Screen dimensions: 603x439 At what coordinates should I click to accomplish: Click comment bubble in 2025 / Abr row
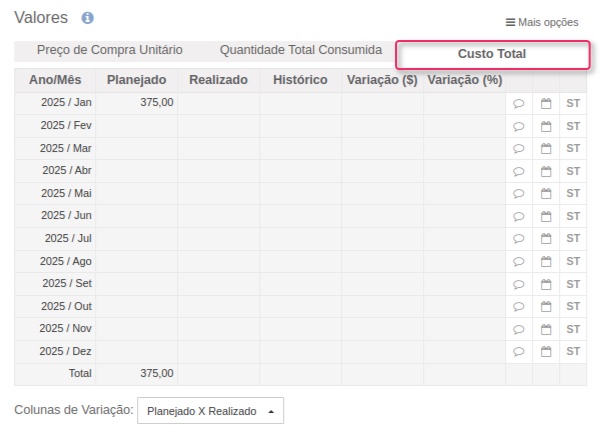click(x=518, y=171)
